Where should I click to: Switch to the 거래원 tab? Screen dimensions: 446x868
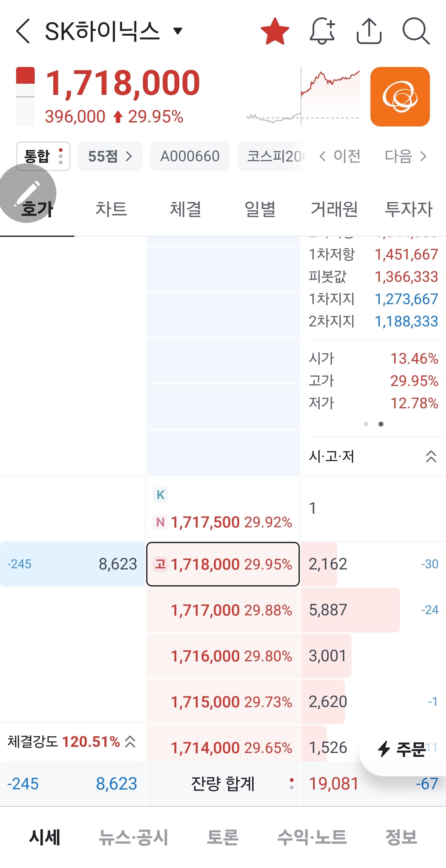(x=334, y=209)
